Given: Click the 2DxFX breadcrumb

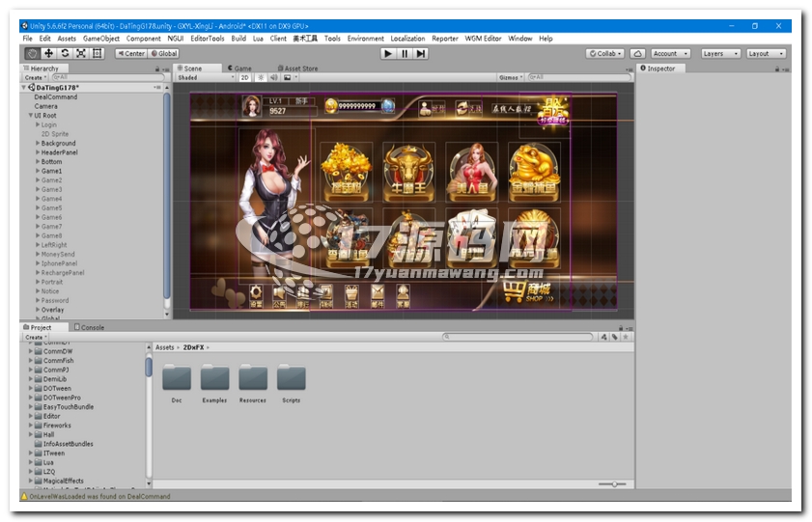Looking at the screenshot, I should (x=193, y=347).
